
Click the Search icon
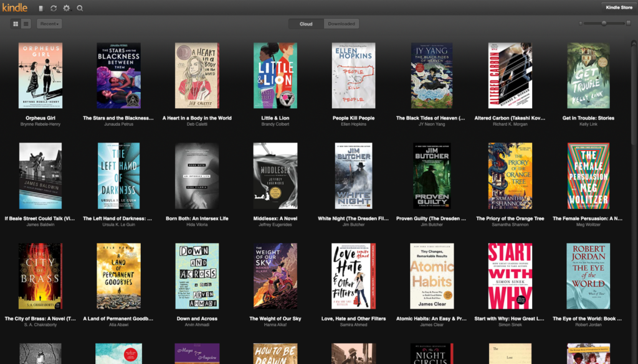point(80,8)
